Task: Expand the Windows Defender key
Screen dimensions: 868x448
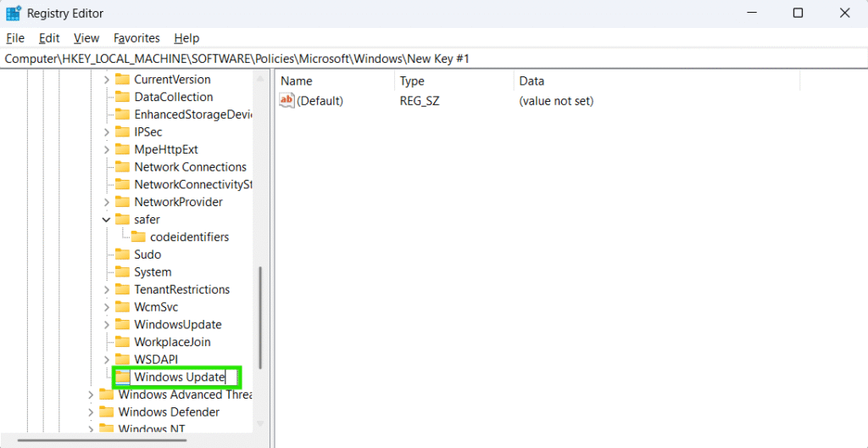Action: pos(90,412)
